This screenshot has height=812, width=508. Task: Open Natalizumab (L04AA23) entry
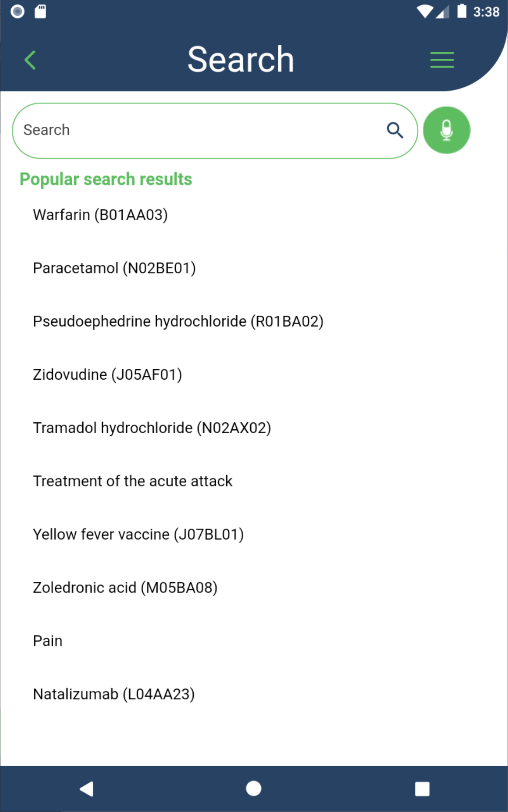114,694
